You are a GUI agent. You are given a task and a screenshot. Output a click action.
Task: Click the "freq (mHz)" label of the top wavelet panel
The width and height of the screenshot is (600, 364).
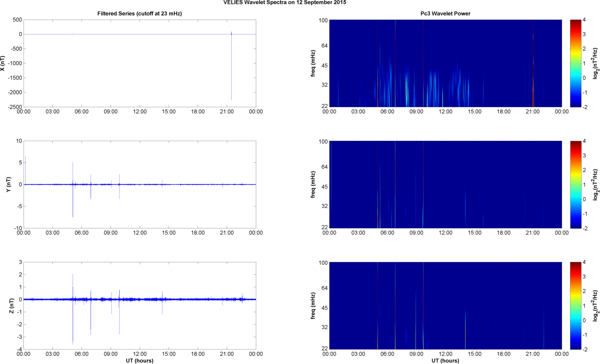point(313,63)
